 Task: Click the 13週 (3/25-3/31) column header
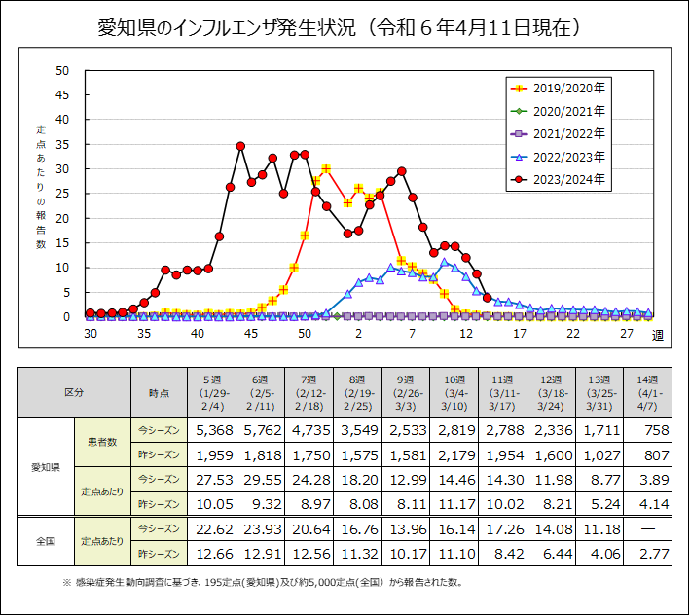coord(599,392)
